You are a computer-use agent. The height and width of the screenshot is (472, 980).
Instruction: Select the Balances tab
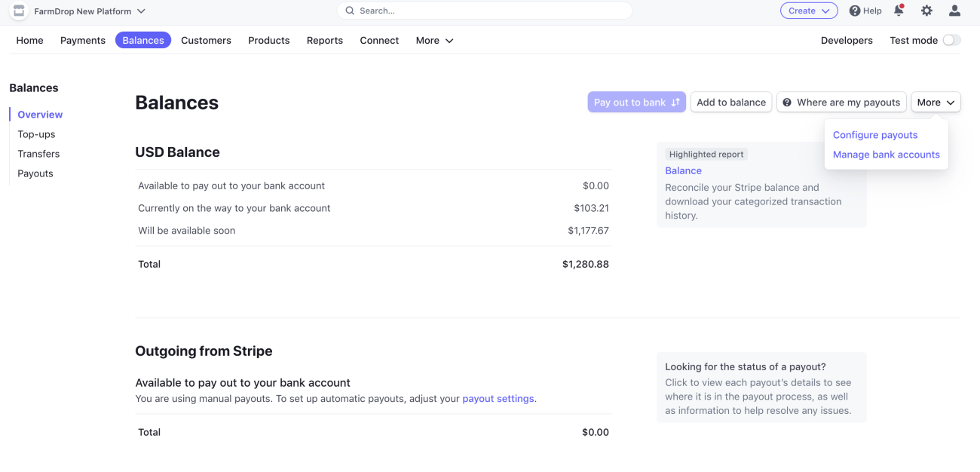143,41
